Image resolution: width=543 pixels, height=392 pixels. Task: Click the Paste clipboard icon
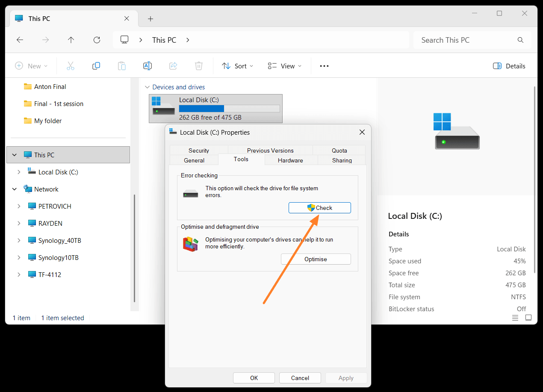[122, 66]
